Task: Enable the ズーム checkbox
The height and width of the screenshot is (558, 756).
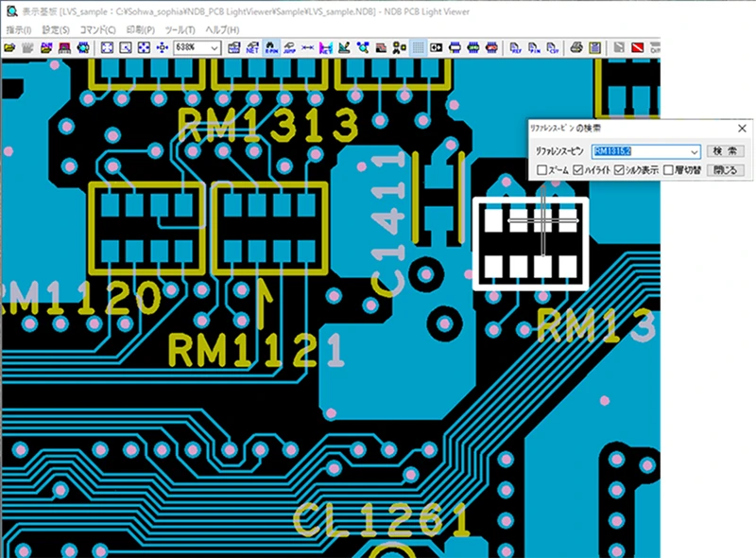Action: pos(542,170)
